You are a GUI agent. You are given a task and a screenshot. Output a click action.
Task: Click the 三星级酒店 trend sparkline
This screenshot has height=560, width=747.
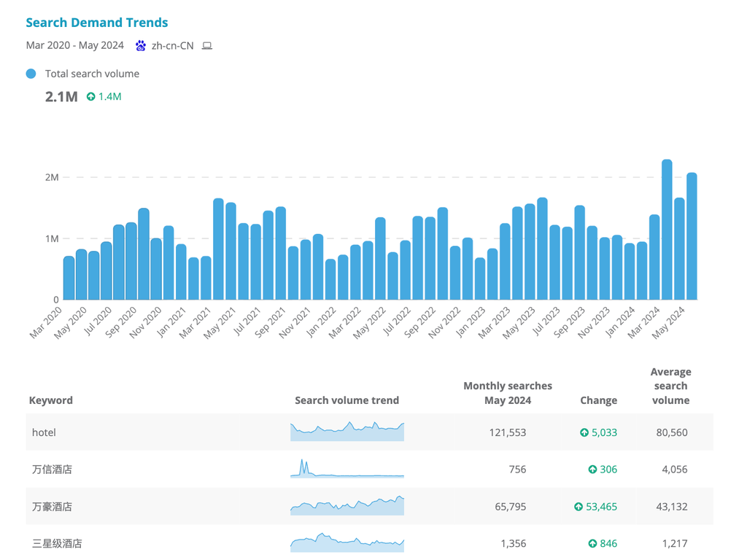[347, 542]
